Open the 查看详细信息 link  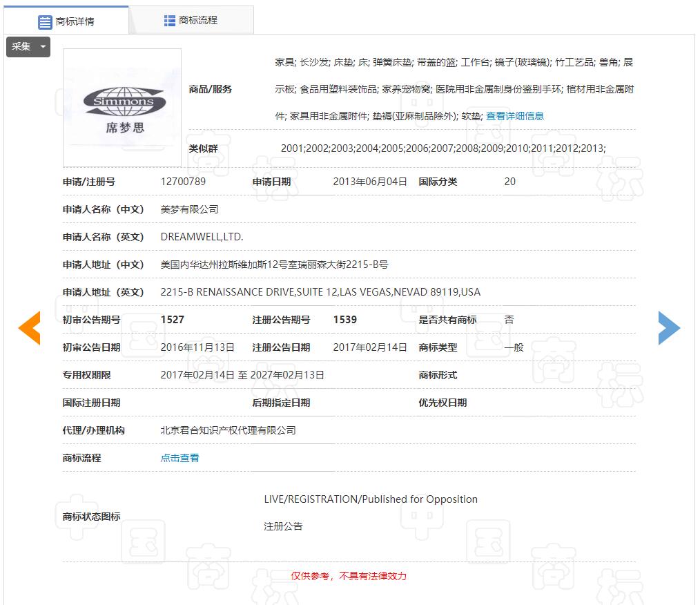pos(515,116)
